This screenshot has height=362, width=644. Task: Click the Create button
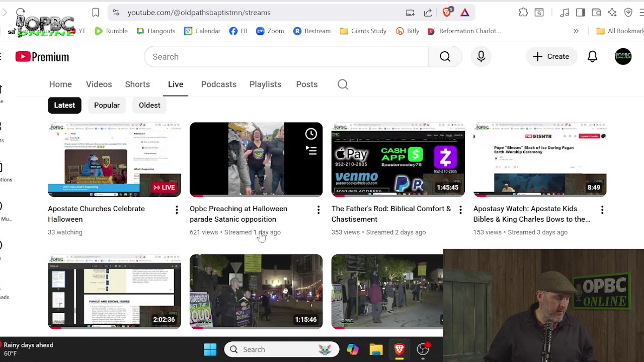point(551,57)
